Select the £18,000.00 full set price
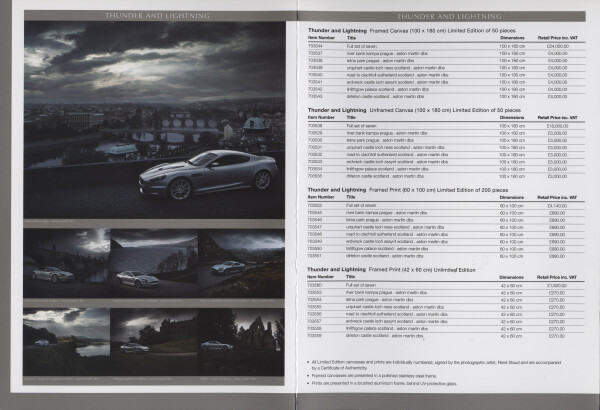Screen dimensions: 600x410 (556, 125)
